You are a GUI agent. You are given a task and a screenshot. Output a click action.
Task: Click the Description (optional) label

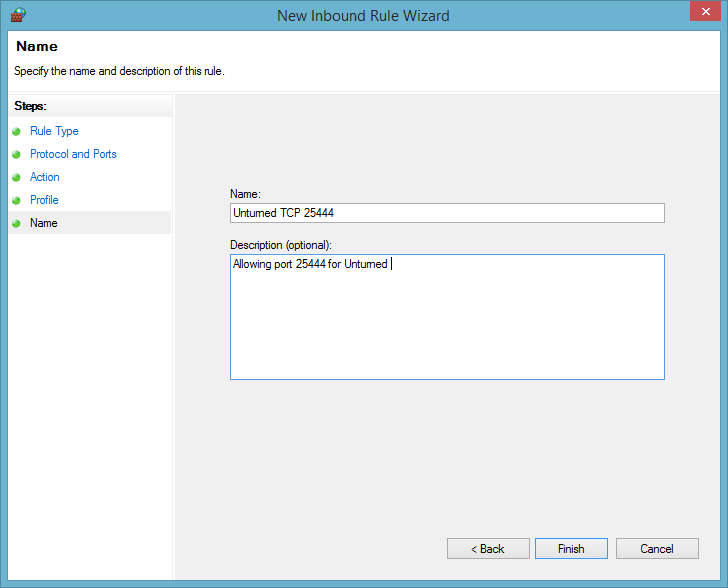[281, 245]
